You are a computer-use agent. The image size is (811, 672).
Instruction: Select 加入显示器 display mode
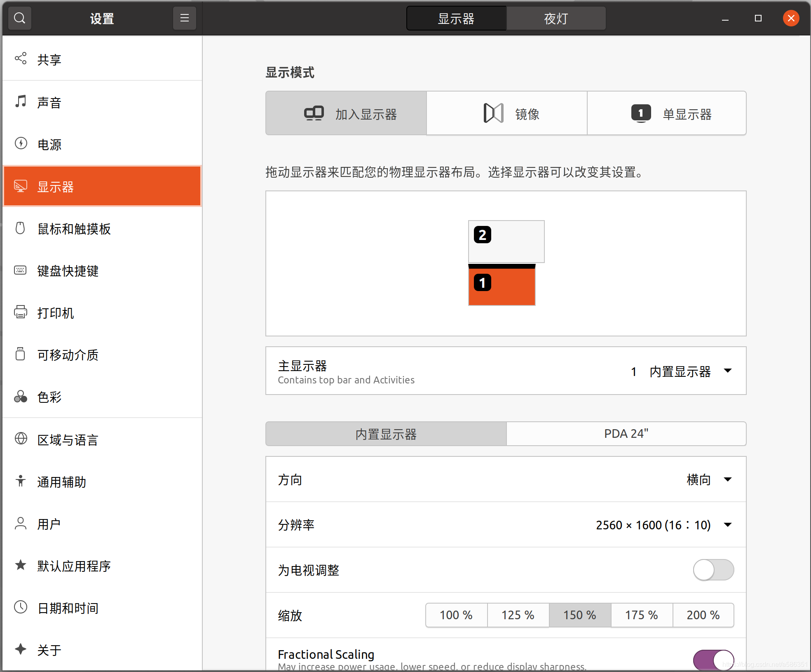346,113
